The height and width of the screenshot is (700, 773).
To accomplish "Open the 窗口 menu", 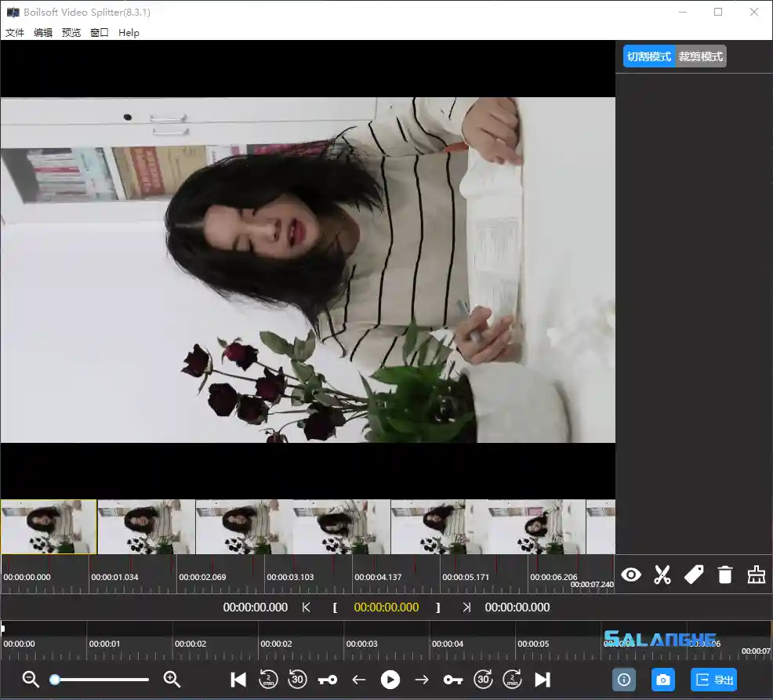I will (x=99, y=33).
